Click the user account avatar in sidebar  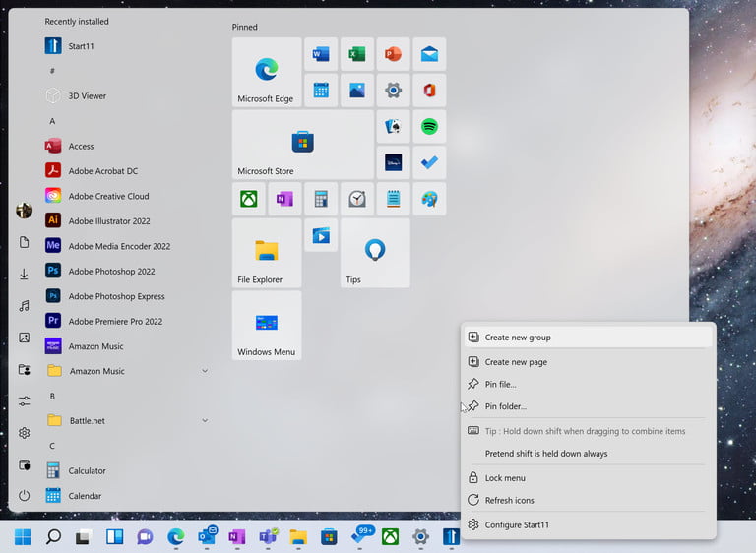[24, 211]
